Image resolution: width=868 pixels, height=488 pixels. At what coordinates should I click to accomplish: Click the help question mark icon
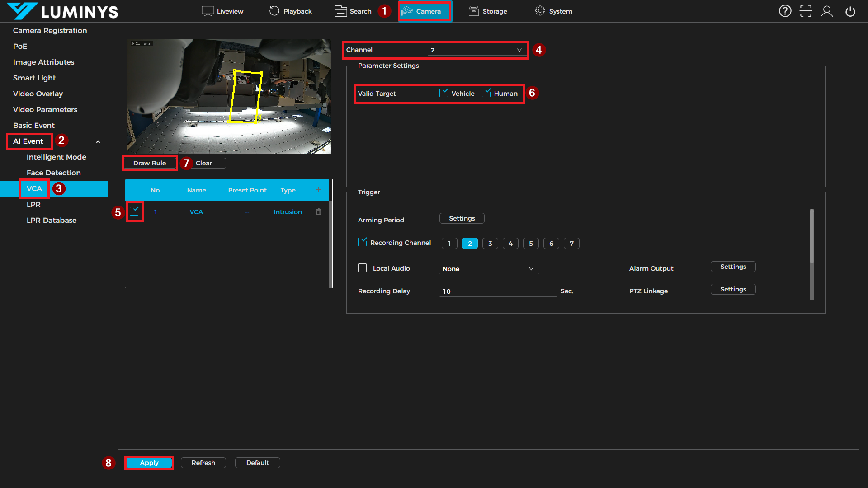coord(785,11)
